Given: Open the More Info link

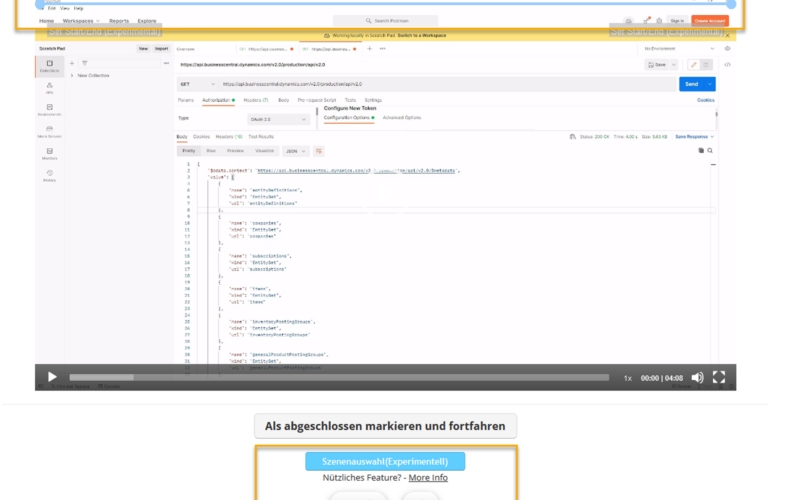Looking at the screenshot, I should [428, 478].
